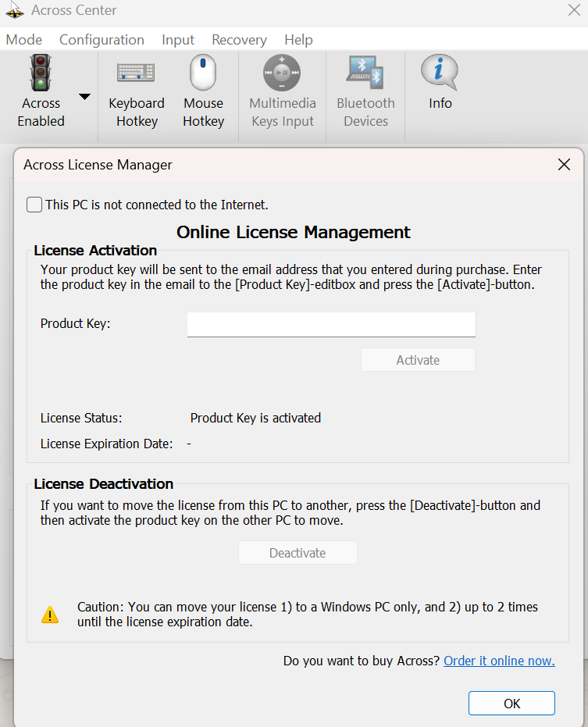Close the Across License Manager dialog
The width and height of the screenshot is (588, 727).
click(x=564, y=165)
